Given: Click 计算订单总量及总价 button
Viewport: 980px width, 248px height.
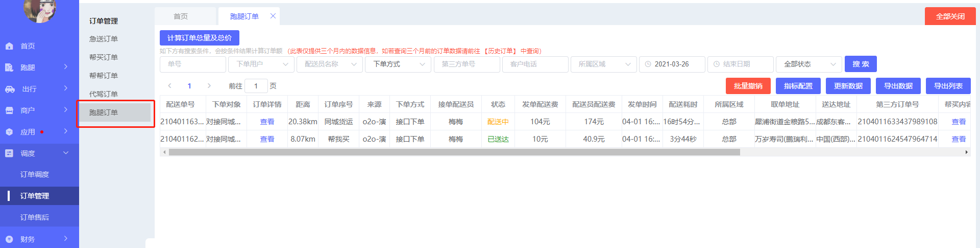Looking at the screenshot, I should tap(200, 38).
